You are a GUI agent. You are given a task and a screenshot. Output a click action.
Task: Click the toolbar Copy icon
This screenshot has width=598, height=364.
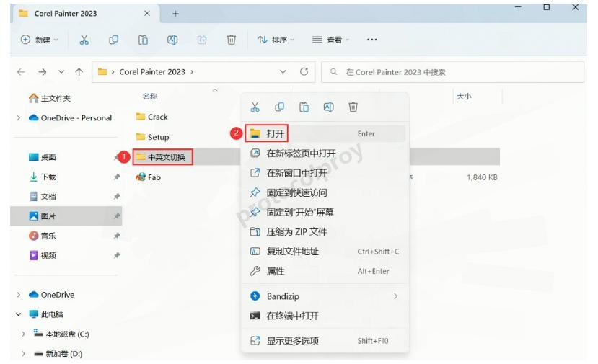[x=113, y=40]
